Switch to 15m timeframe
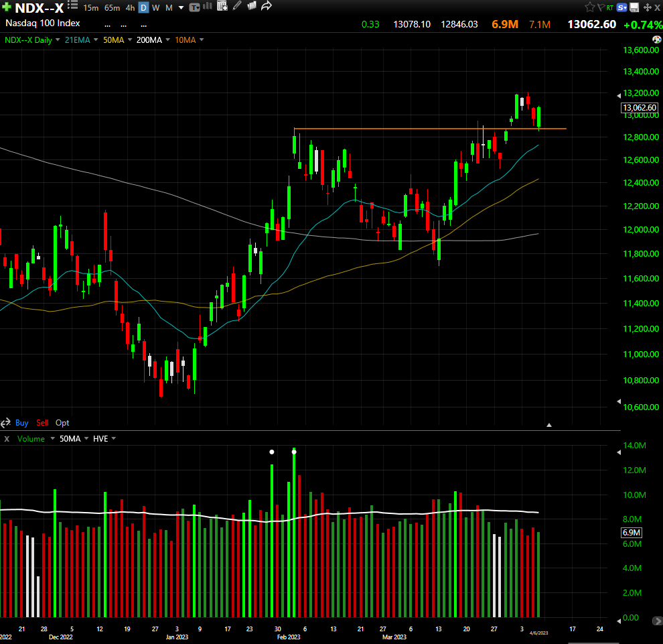Screen dimensions: 663x644 click(x=91, y=7)
